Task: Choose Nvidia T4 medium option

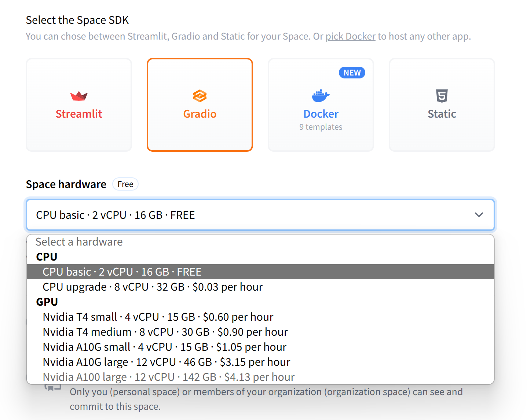Action: pyautogui.click(x=260, y=332)
